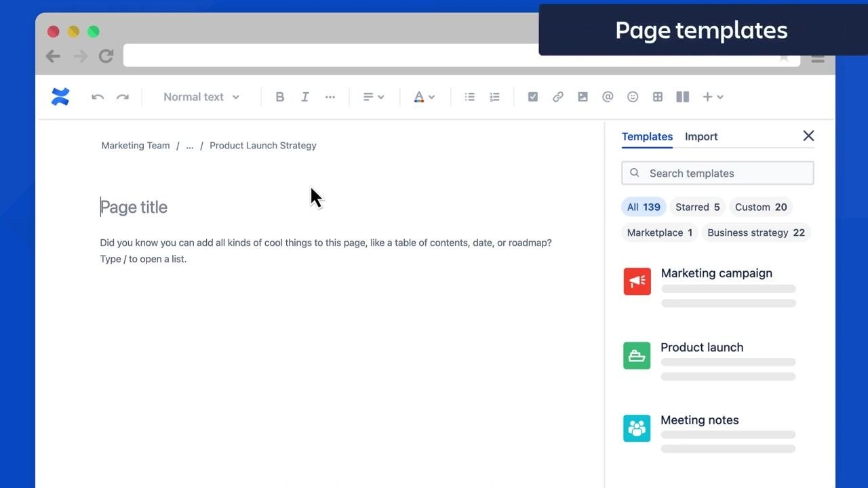The height and width of the screenshot is (488, 868).
Task: Click the Product launch template title
Action: pos(702,347)
